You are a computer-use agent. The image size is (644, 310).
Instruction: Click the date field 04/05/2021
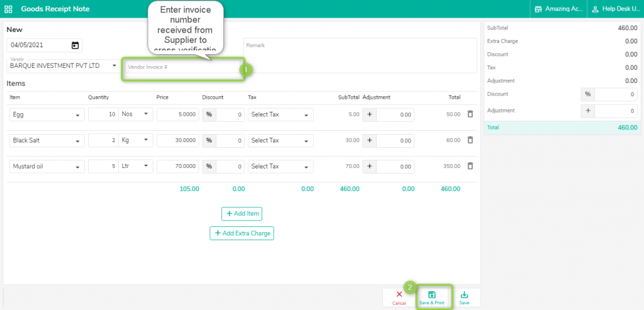45,45
